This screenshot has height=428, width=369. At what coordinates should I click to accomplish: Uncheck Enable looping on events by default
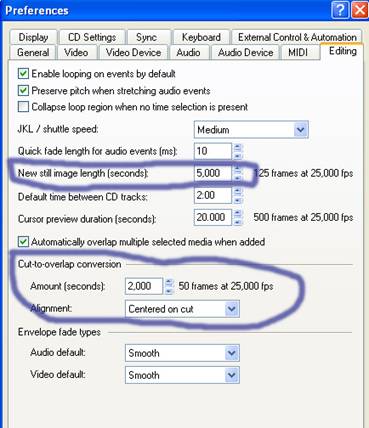click(23, 74)
